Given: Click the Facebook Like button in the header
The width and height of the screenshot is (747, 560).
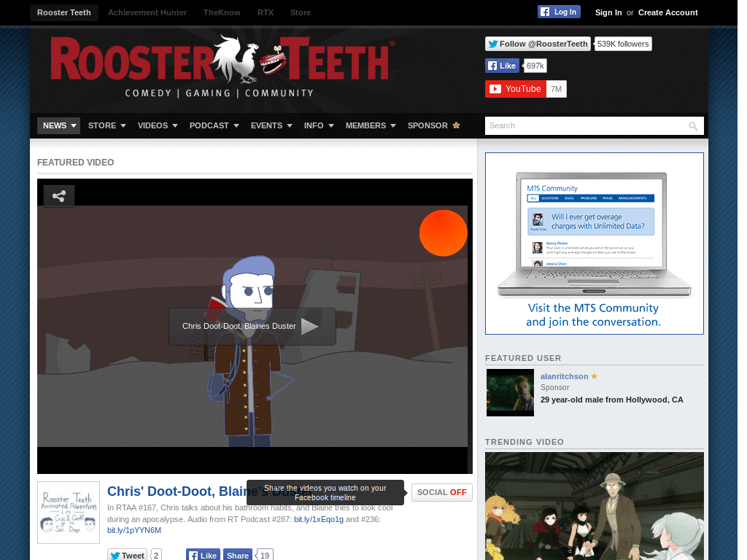Looking at the screenshot, I should (x=502, y=66).
